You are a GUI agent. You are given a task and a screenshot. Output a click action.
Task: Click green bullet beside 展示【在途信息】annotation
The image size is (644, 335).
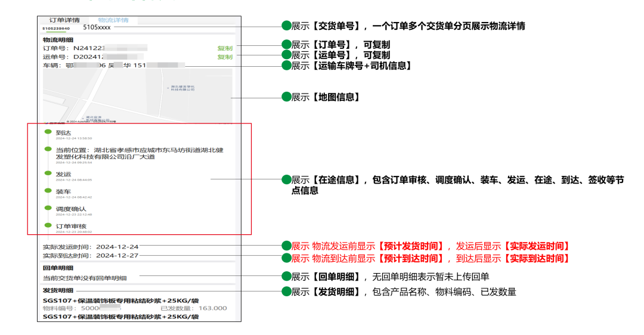pos(286,180)
